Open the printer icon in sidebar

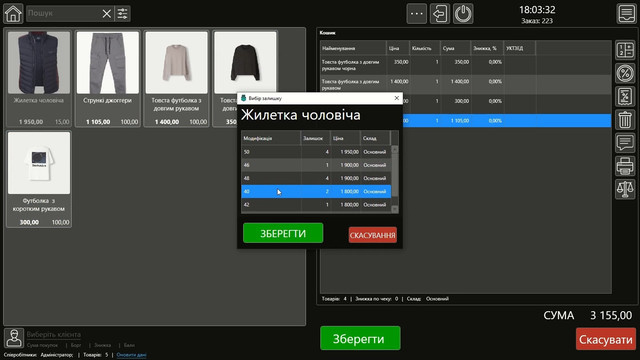pos(625,167)
